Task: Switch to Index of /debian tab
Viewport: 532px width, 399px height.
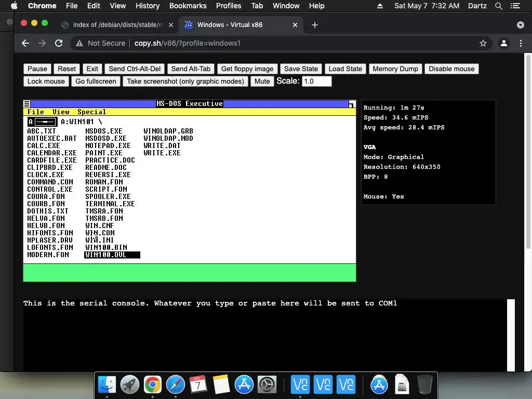Action: click(x=117, y=25)
